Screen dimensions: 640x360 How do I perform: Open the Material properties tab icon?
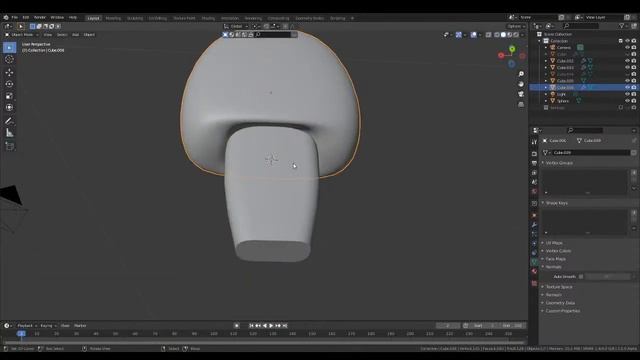click(534, 271)
